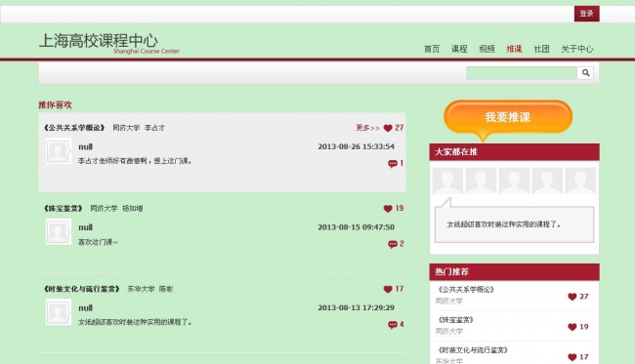Click heart icon next to 17 in main list
Screen dimensions: 635x364
[x=388, y=289]
